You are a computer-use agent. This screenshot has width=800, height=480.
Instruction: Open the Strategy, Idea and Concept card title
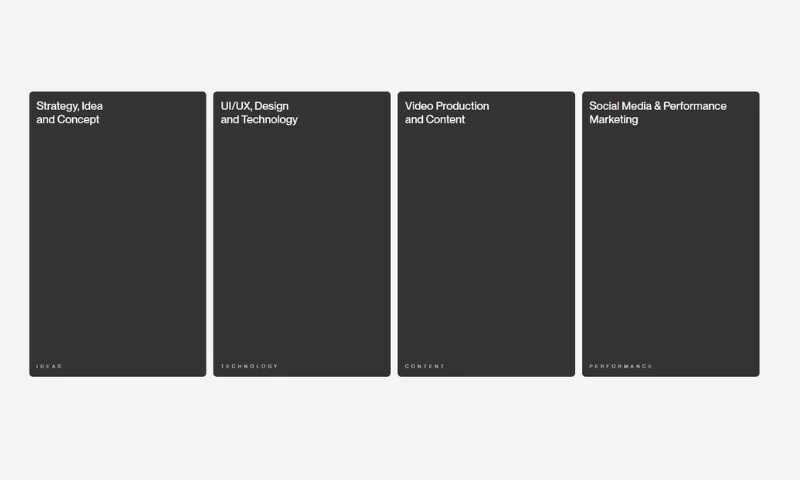[x=69, y=113]
